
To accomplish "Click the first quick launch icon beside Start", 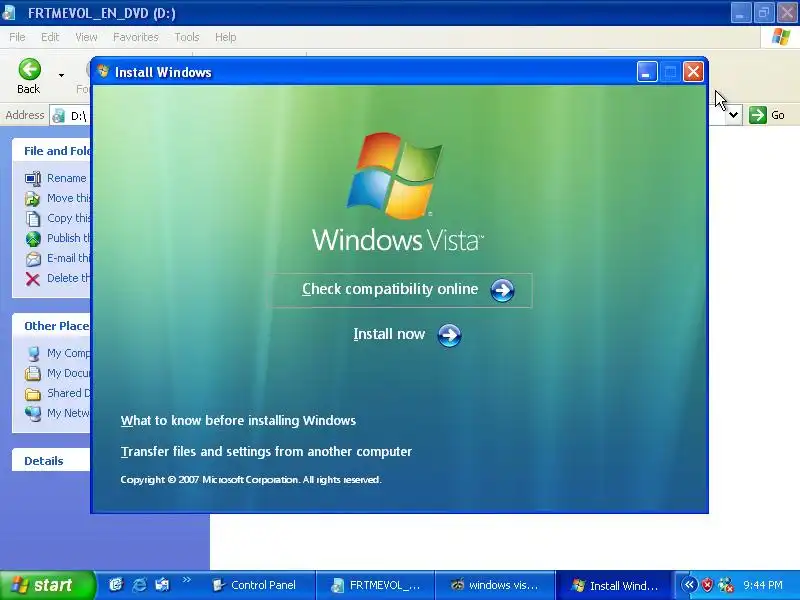I will point(116,585).
